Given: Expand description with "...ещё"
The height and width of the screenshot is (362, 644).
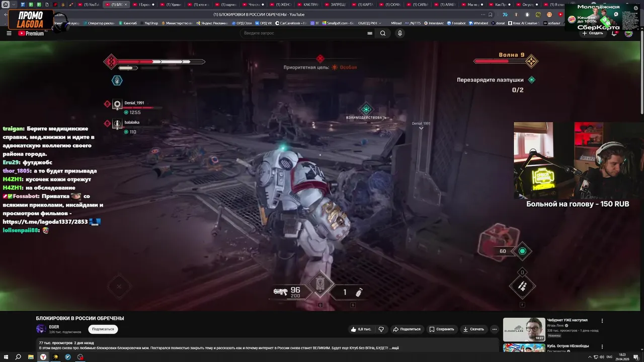Looking at the screenshot, I should [393, 348].
